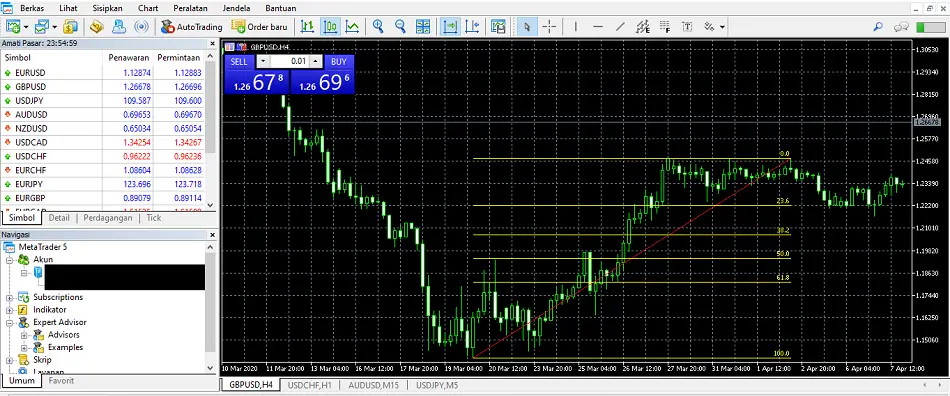Select the Fibonacci retracement tool

pos(665,27)
